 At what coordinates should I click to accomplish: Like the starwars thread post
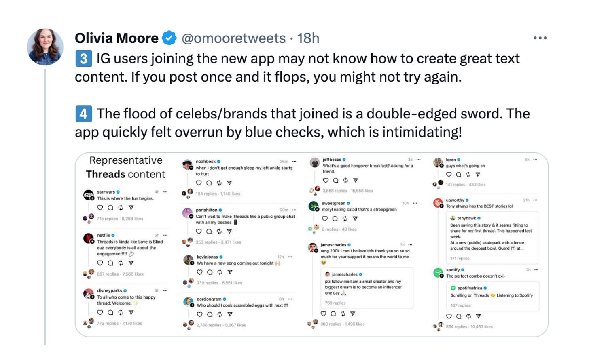(100, 208)
